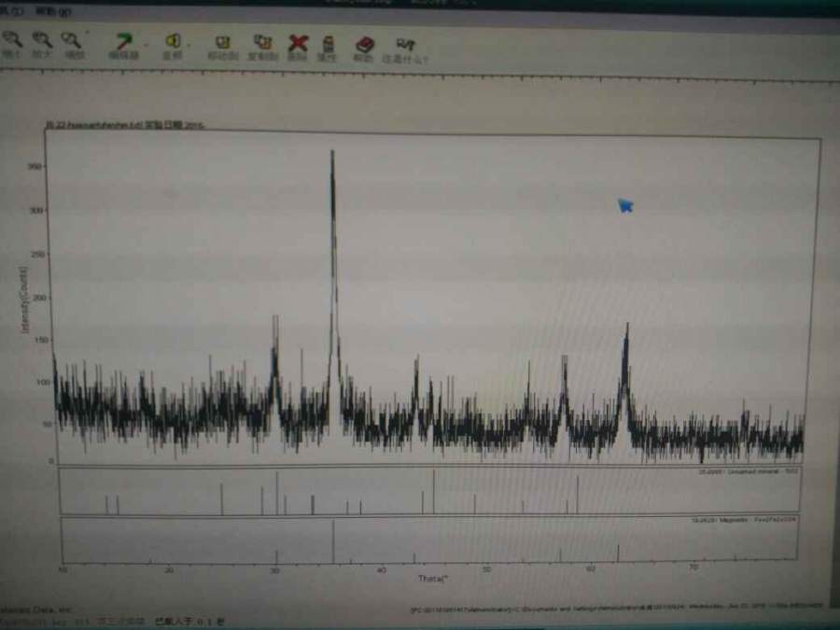Open the Properties toolbar icon
The width and height of the screenshot is (840, 630).
(328, 44)
